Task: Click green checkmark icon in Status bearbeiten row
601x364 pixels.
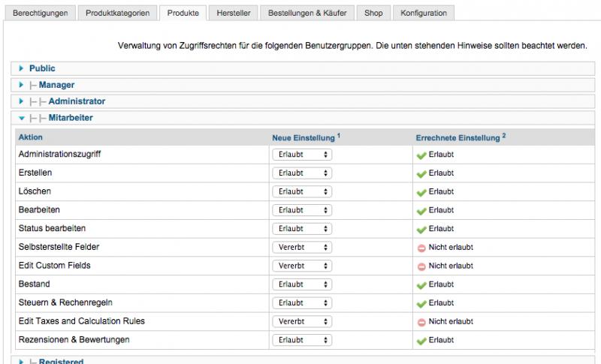Action: point(421,229)
